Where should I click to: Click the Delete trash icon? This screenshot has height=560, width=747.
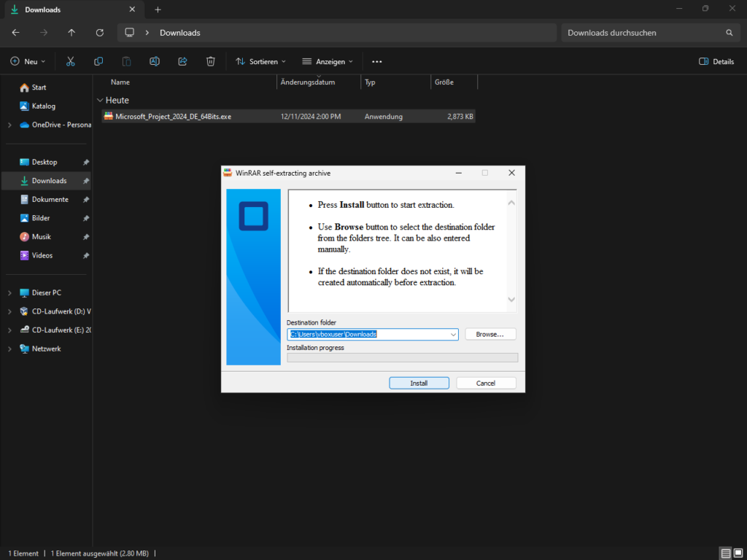coord(210,61)
